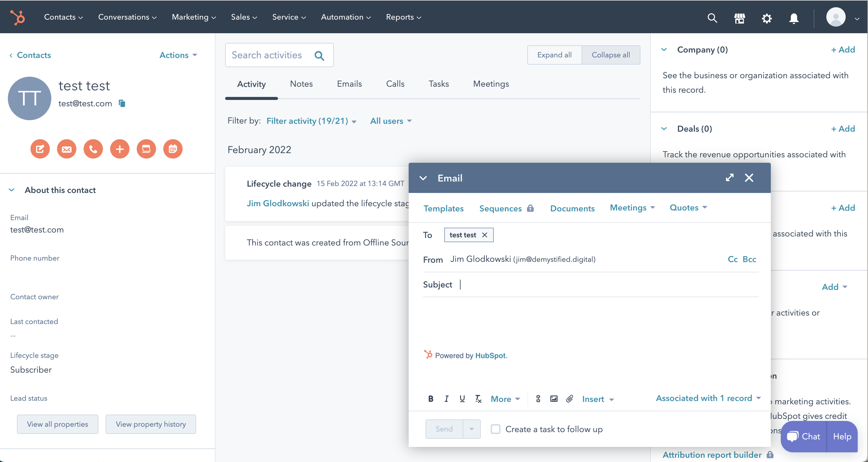The image size is (868, 462).
Task: Apply bold formatting in email editor
Action: pyautogui.click(x=431, y=399)
